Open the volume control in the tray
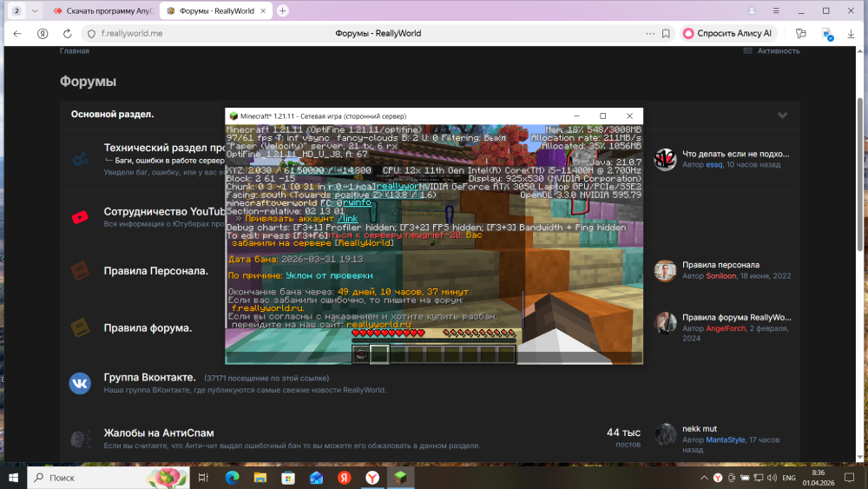 pos(772,478)
